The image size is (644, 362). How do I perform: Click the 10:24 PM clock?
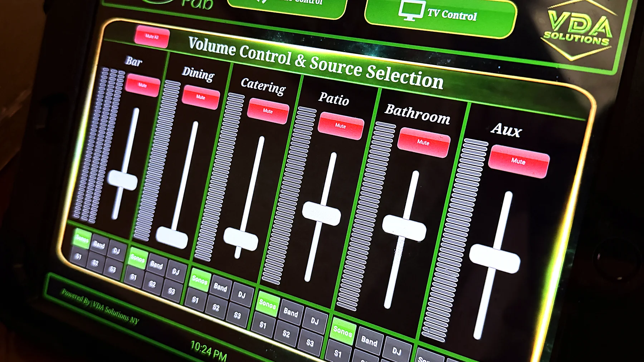209,350
